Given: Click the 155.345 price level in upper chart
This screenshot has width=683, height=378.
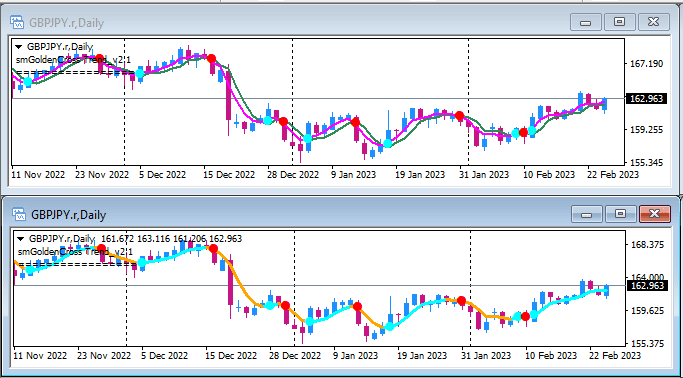Looking at the screenshot, I should [646, 162].
